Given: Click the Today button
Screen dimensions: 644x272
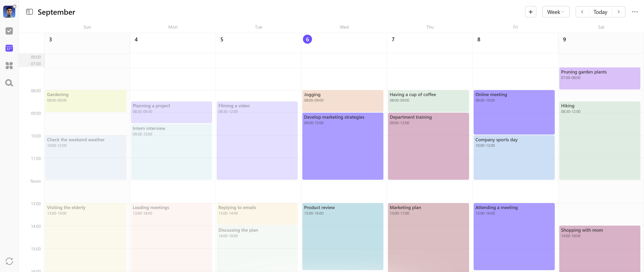Looking at the screenshot, I should click(x=600, y=12).
